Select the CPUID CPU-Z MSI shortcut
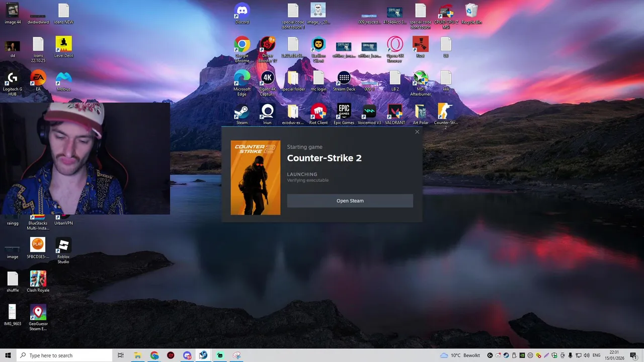Image resolution: width=644 pixels, height=362 pixels. coord(446,16)
